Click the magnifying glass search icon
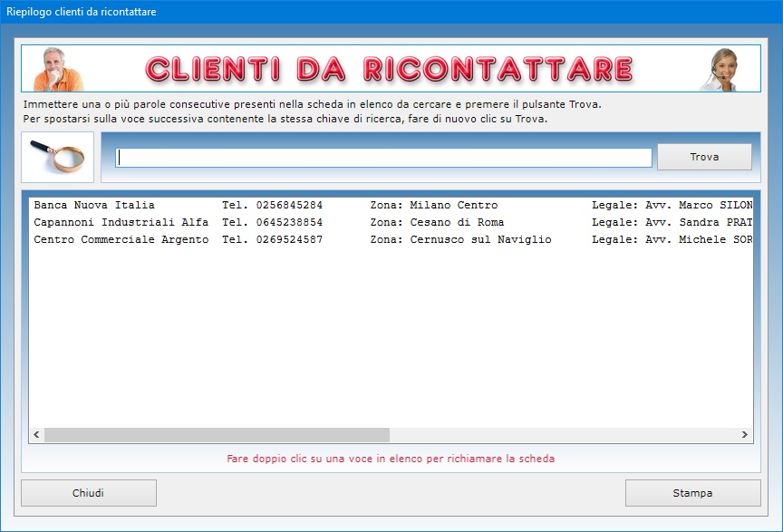This screenshot has height=532, width=783. pos(57,157)
